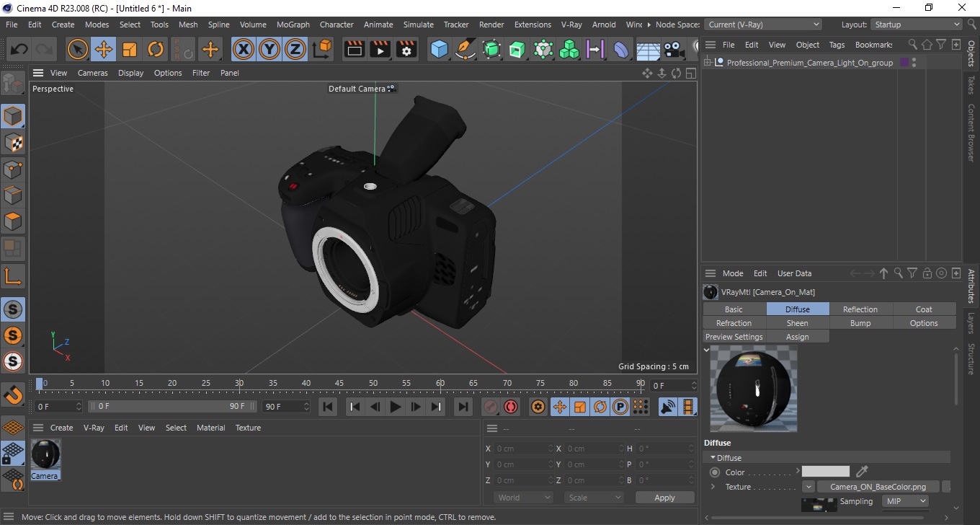
Task: Toggle Enable Snap magnet icon
Action: [x=13, y=394]
